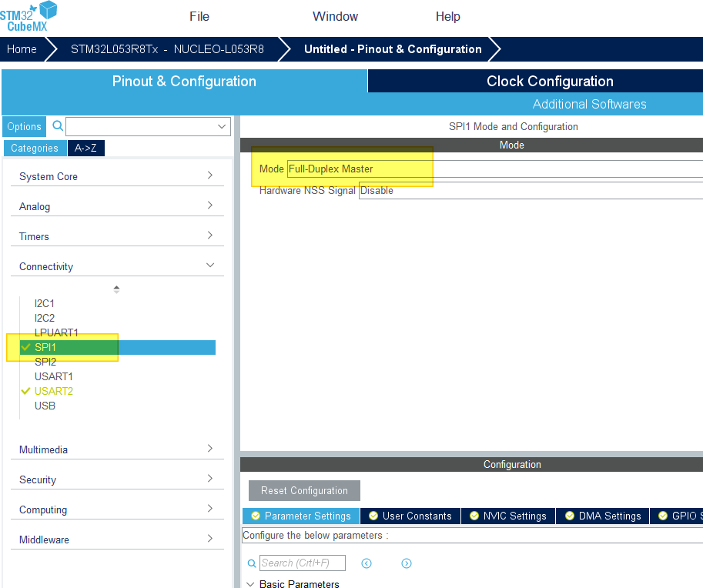Image resolution: width=703 pixels, height=588 pixels.
Task: Select LPUART1 peripheral
Action: (x=56, y=332)
